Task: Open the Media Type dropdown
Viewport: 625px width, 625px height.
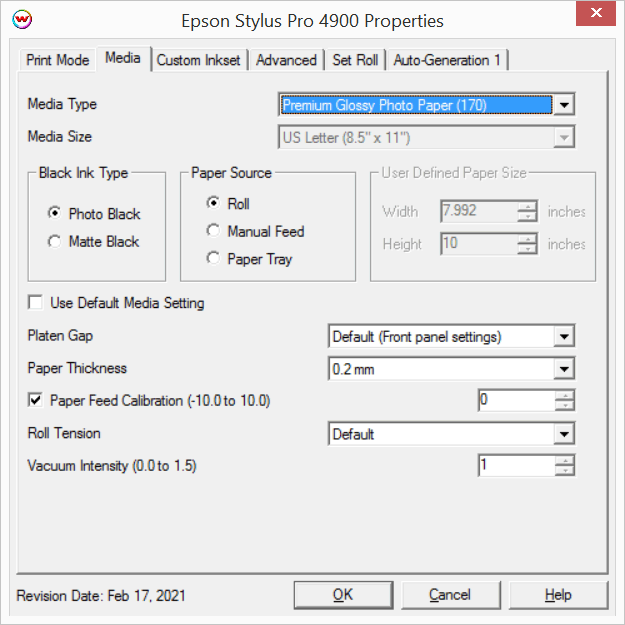Action: click(x=565, y=105)
